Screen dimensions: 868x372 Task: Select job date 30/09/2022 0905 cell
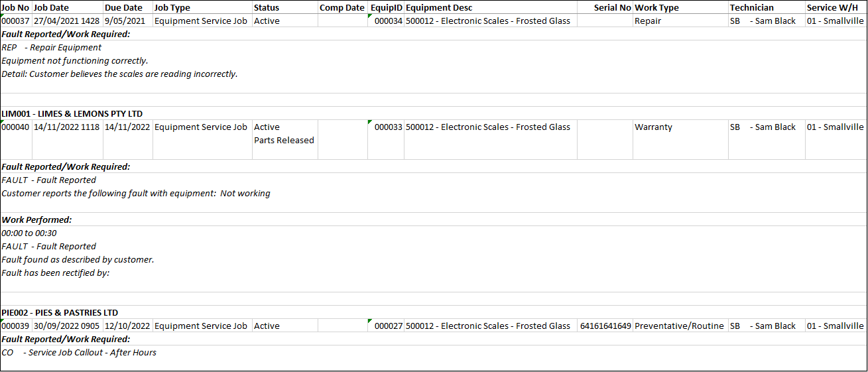66,326
